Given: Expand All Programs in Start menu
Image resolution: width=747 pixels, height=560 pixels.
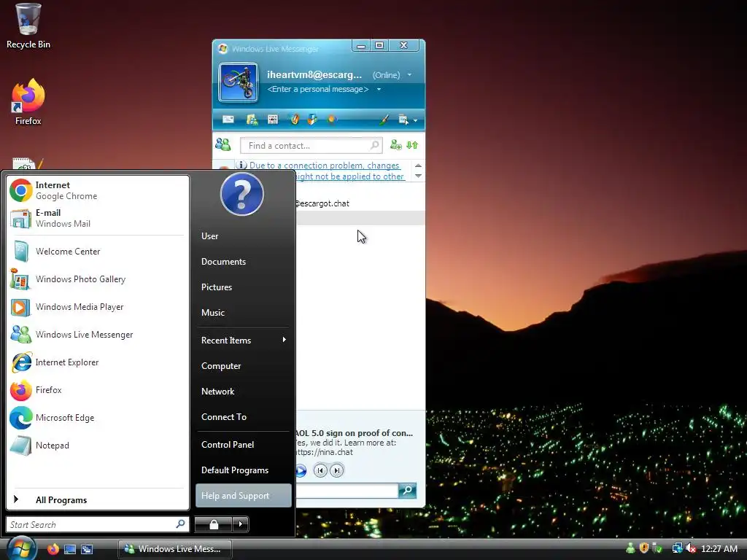Looking at the screenshot, I should point(97,499).
